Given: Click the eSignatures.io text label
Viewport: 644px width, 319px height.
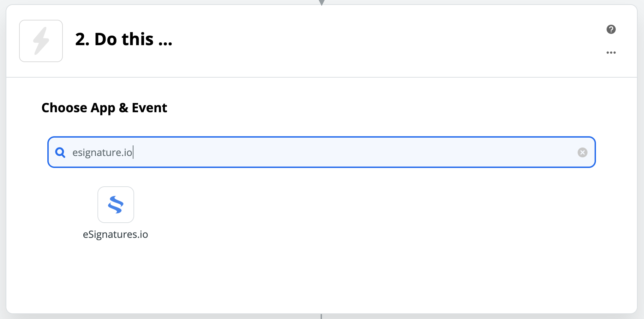Looking at the screenshot, I should 116,234.
